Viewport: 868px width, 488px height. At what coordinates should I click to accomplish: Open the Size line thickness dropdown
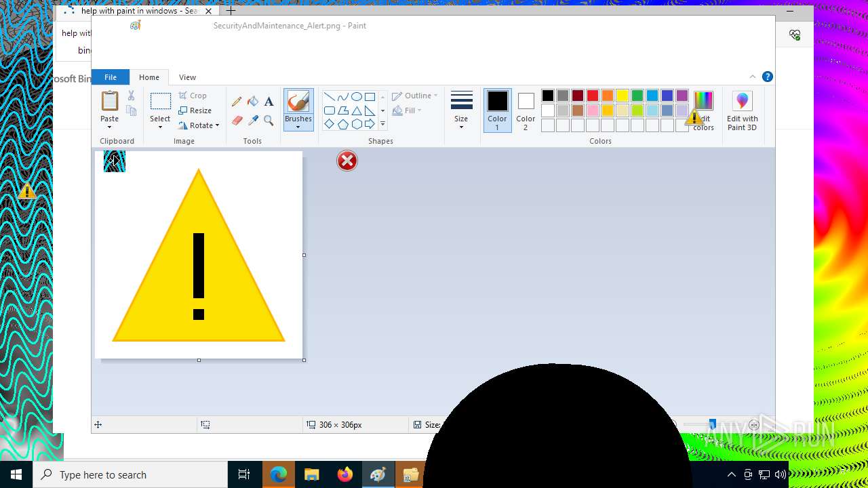click(x=461, y=110)
